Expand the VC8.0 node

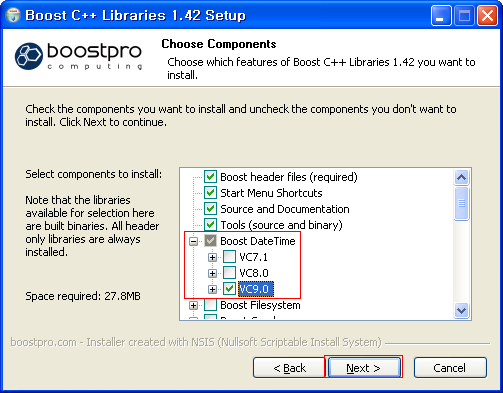(x=212, y=273)
